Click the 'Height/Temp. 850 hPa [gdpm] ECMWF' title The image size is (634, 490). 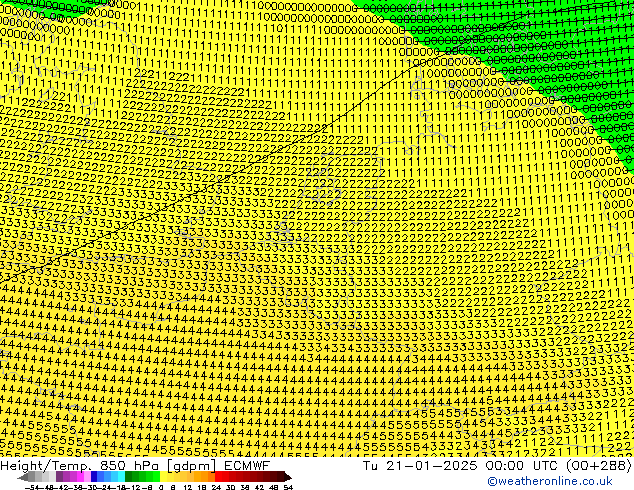135,466
